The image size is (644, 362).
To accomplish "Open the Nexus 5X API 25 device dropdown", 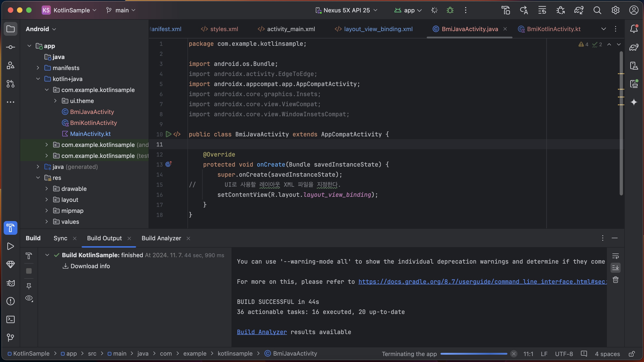I will pos(347,10).
